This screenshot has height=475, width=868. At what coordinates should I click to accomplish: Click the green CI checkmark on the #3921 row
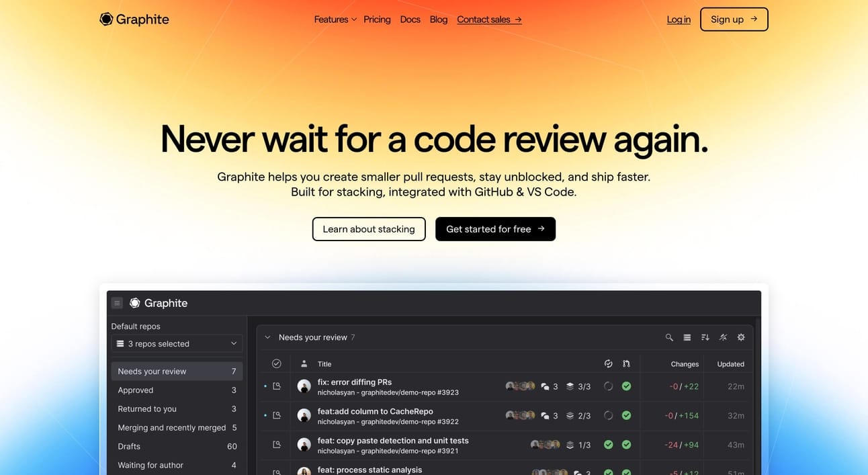click(608, 445)
